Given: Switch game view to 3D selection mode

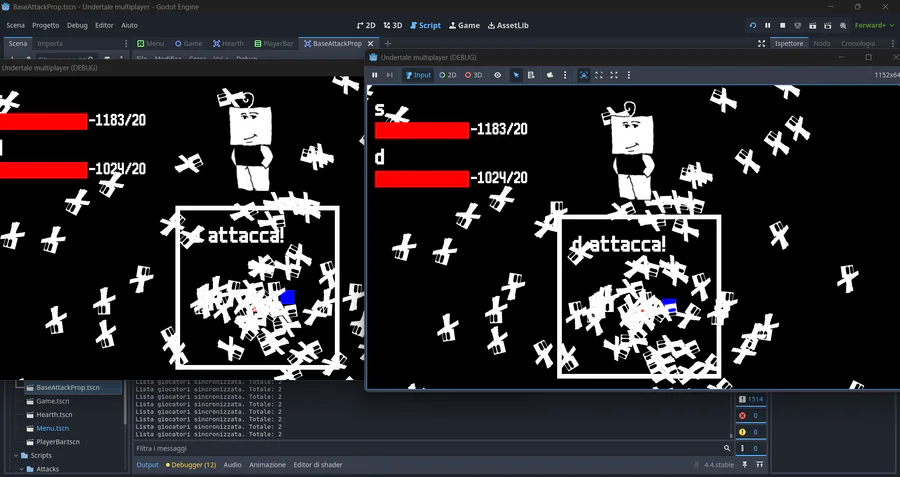Looking at the screenshot, I should click(474, 75).
